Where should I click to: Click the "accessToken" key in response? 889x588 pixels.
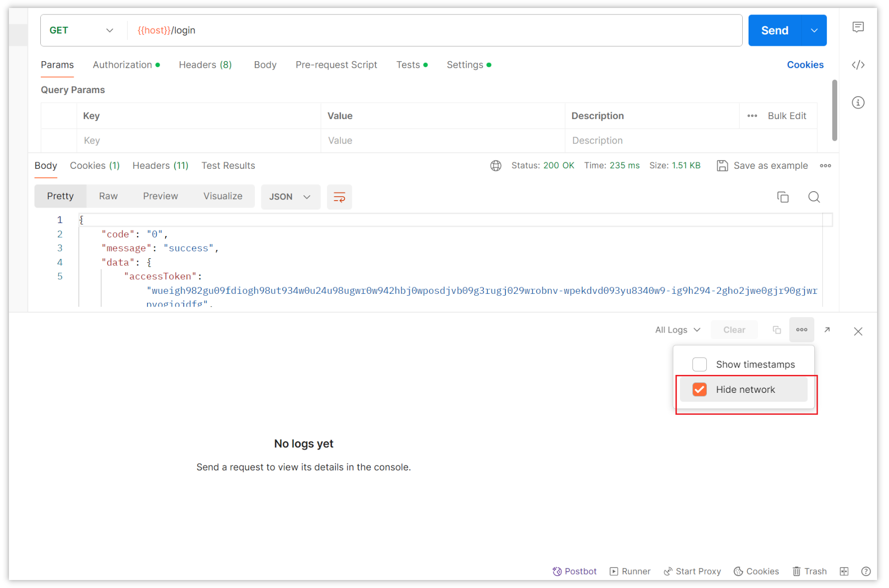160,276
